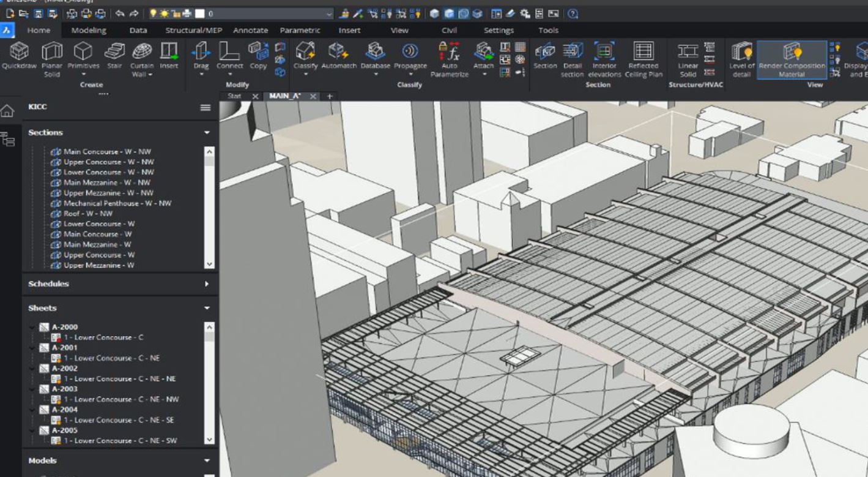Select the Connect tool

tap(229, 56)
